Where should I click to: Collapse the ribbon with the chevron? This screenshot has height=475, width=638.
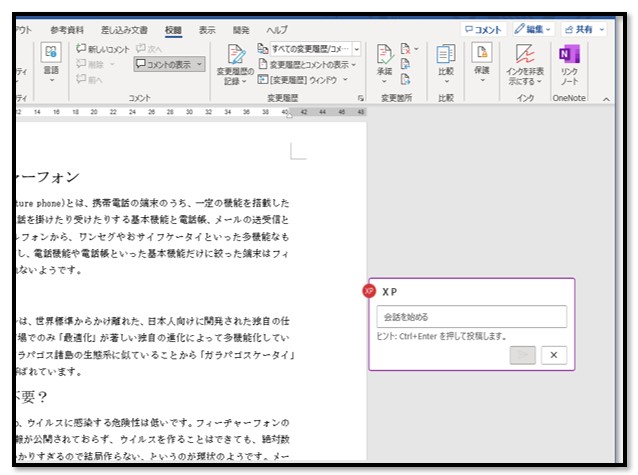(x=606, y=99)
